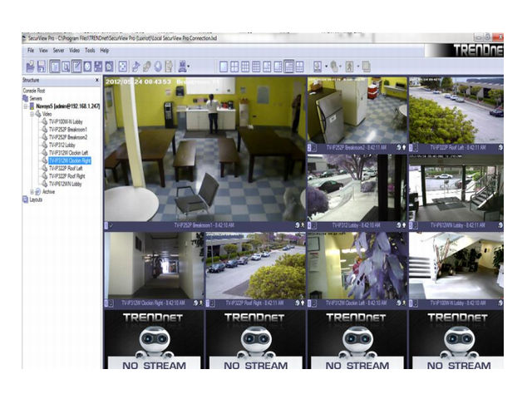This screenshot has height=399, width=532.
Task: Click the rightmost NO STREAM tile
Action: click(456, 339)
